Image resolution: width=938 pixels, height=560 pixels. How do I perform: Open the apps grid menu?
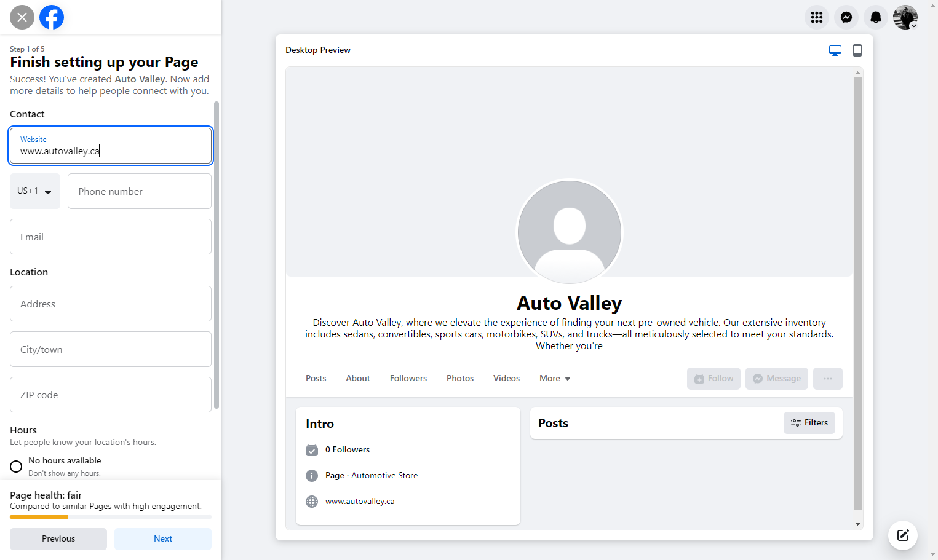click(817, 17)
